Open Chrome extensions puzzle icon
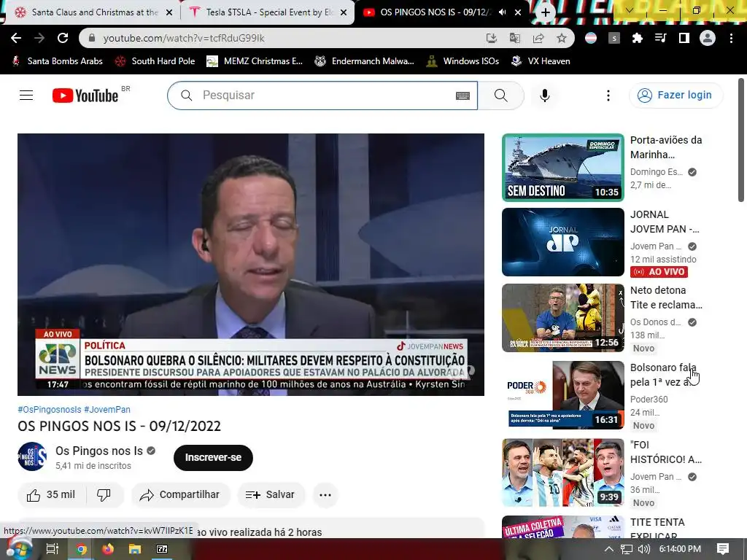Image resolution: width=747 pixels, height=560 pixels. tap(638, 38)
